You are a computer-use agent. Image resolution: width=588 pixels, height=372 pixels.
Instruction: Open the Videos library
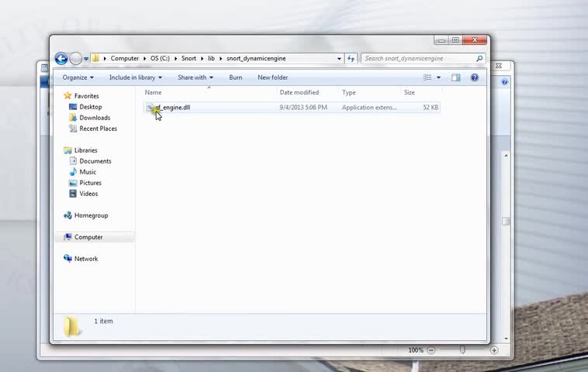click(88, 194)
